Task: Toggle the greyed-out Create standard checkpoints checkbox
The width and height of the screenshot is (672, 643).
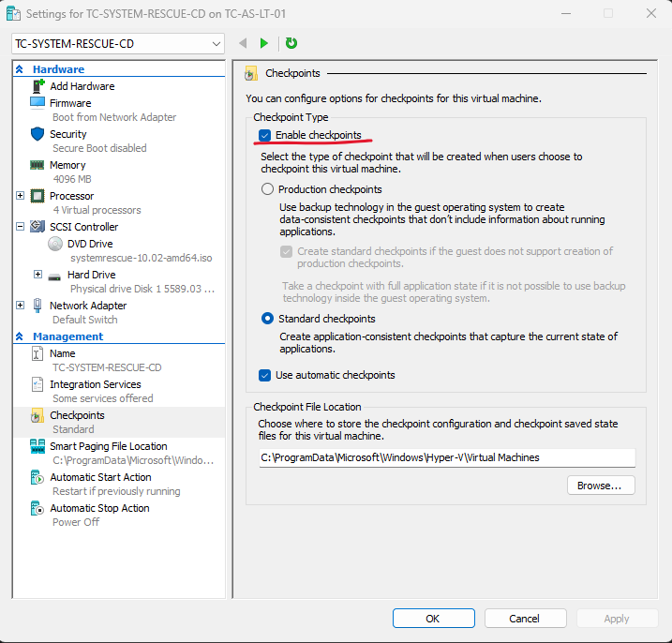Action: coord(286,251)
